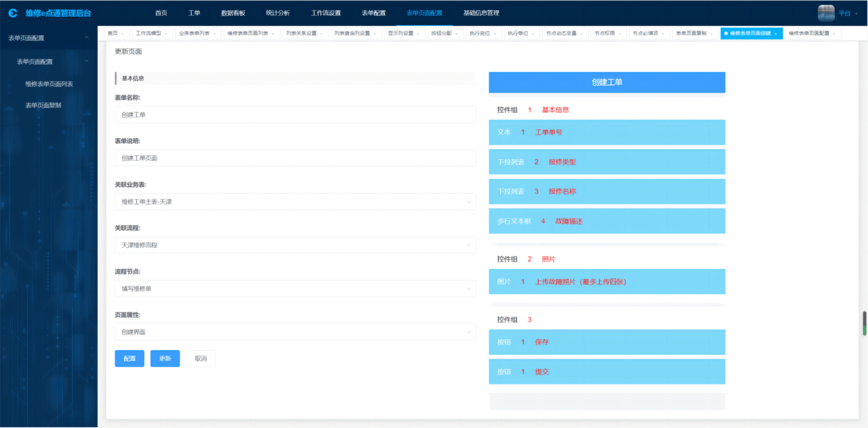
Task: Close the 维修表单页面创建 tab
Action: [x=776, y=34]
